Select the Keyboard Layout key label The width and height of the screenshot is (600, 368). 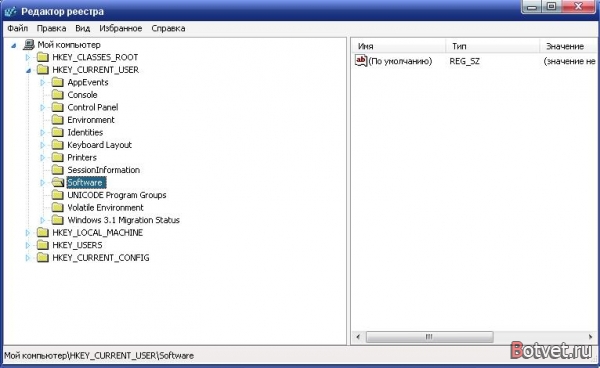[x=99, y=145]
